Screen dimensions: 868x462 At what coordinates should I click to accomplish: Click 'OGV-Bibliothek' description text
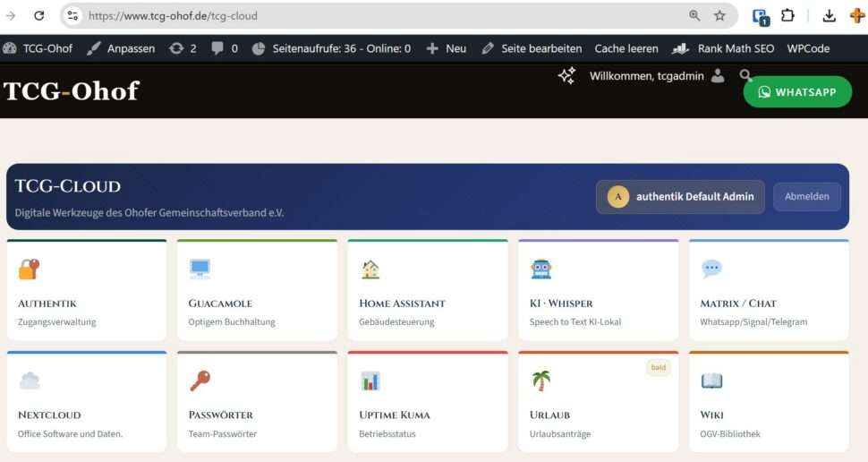pyautogui.click(x=730, y=433)
